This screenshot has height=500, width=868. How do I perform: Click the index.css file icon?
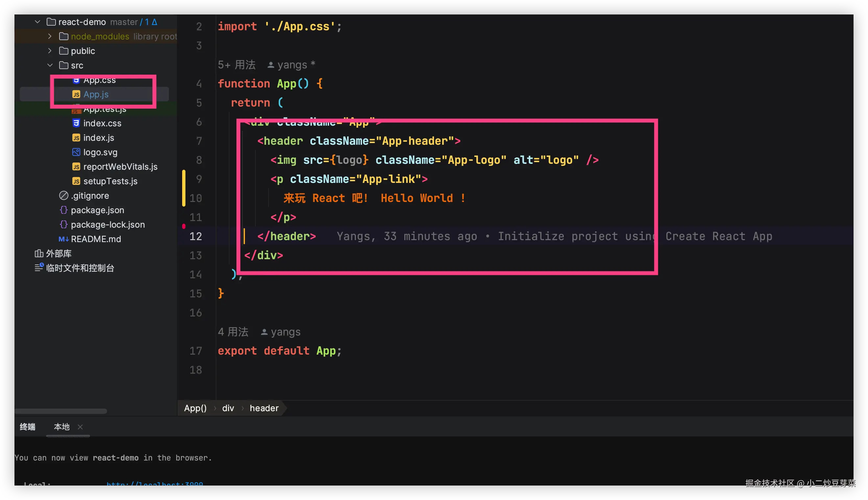[76, 123]
